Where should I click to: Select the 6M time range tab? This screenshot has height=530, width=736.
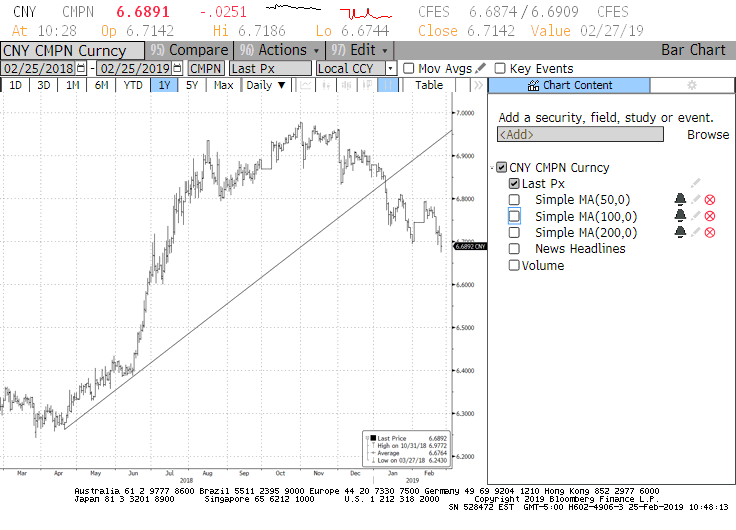point(102,86)
